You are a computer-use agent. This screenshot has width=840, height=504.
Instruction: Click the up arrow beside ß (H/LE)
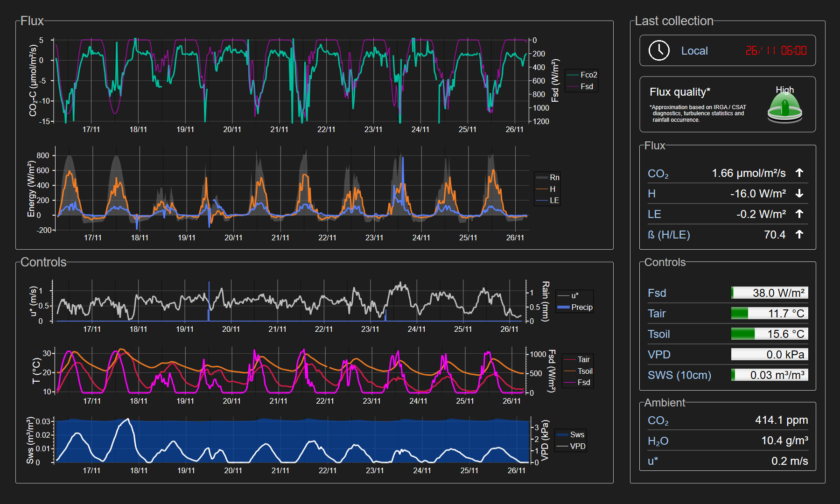[799, 235]
